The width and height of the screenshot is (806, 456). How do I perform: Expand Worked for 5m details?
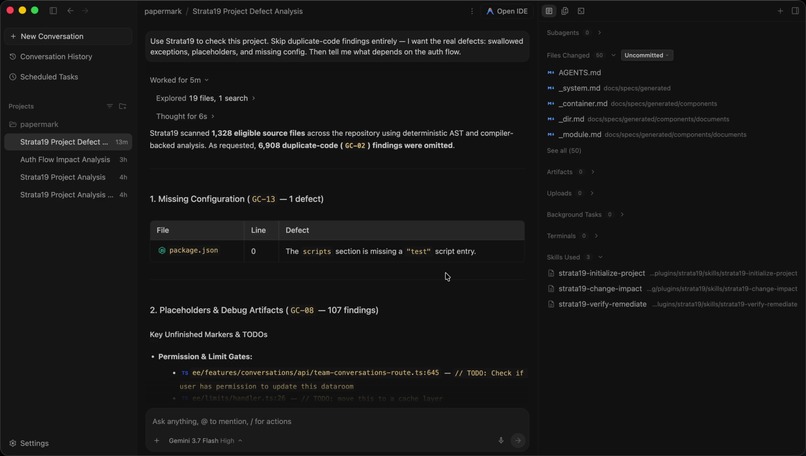pyautogui.click(x=179, y=80)
